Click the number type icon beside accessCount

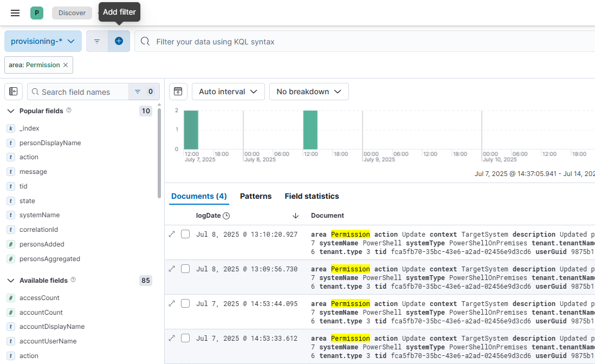point(11,298)
